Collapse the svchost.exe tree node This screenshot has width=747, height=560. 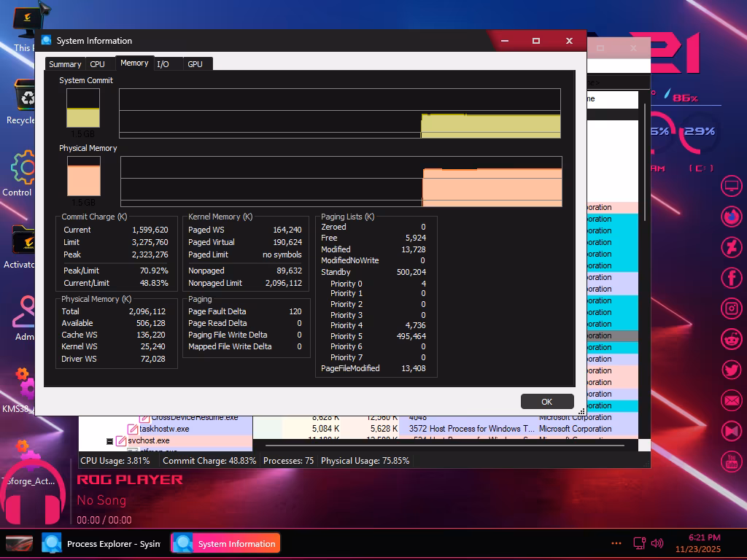(x=109, y=441)
